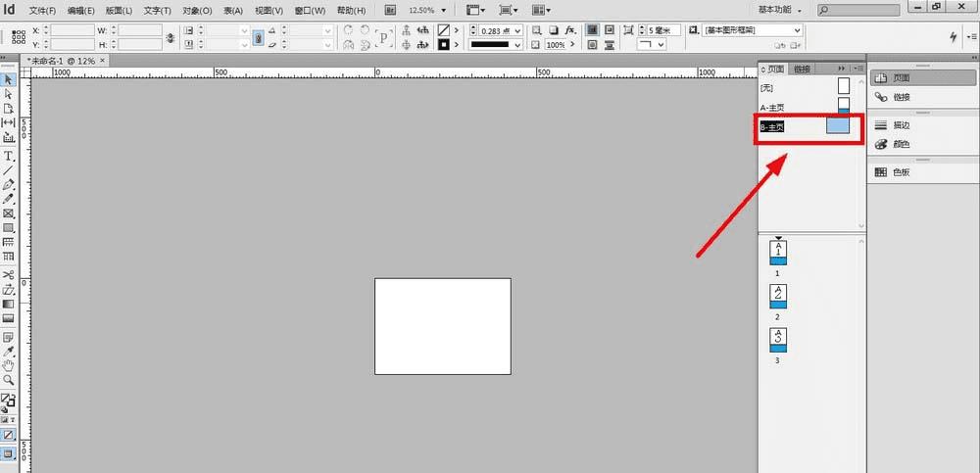
Task: Click the drop shadow icon
Action: 554,30
